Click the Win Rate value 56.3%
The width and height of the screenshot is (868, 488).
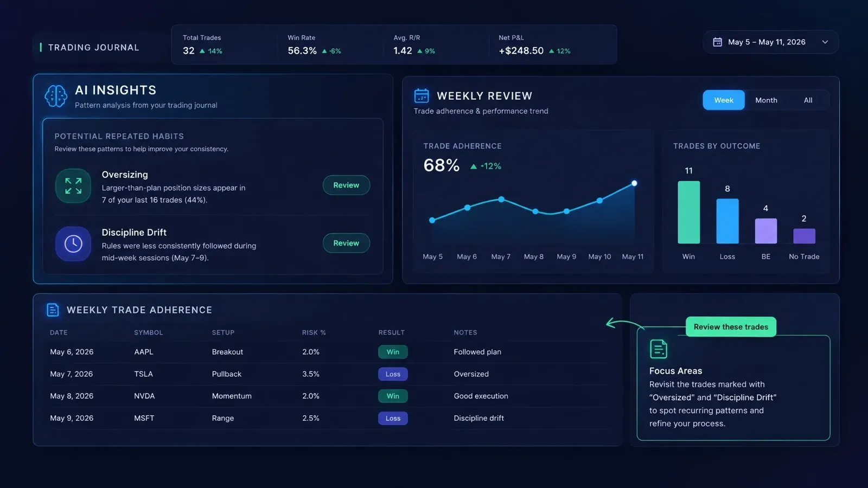tap(302, 50)
